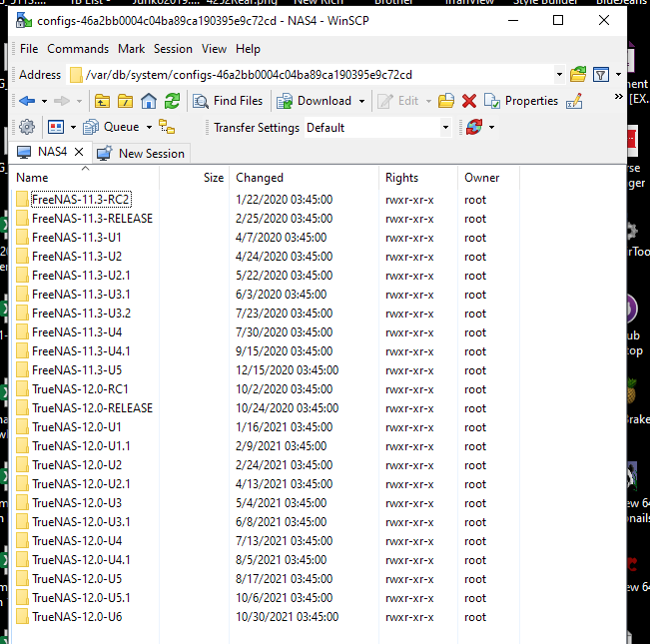Open the Commands menu
Image resolution: width=650 pixels, height=644 pixels.
[78, 49]
